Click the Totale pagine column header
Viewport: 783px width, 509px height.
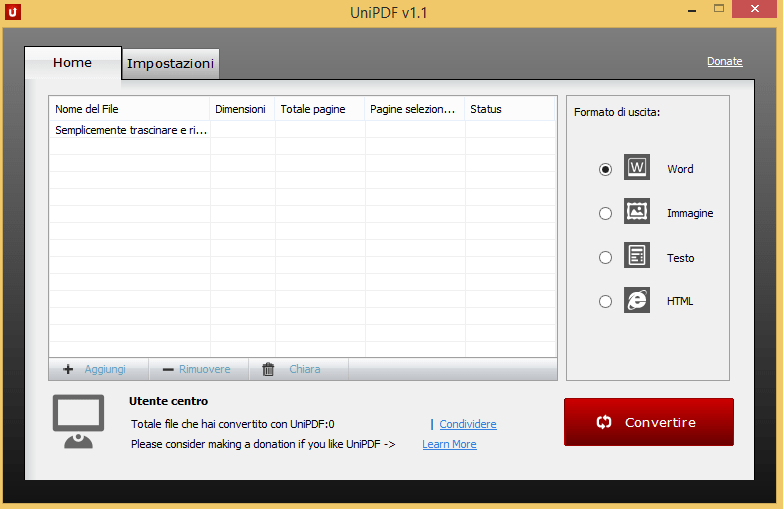(x=320, y=109)
